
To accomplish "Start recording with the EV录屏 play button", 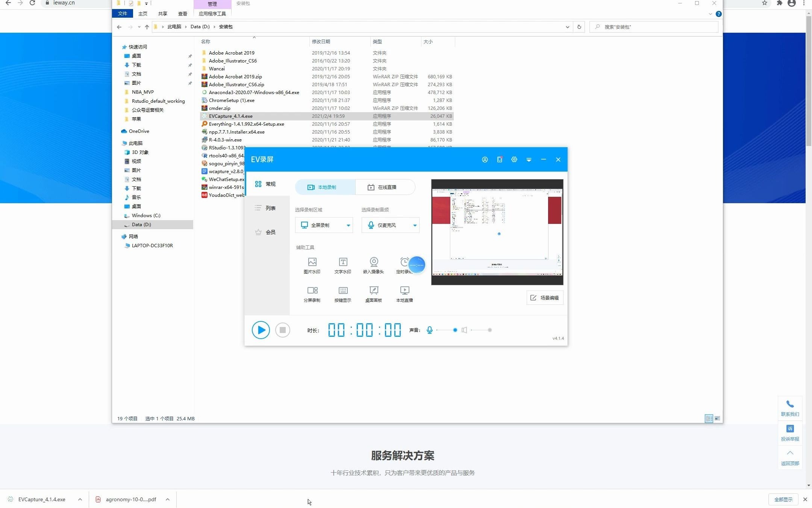I will (261, 330).
